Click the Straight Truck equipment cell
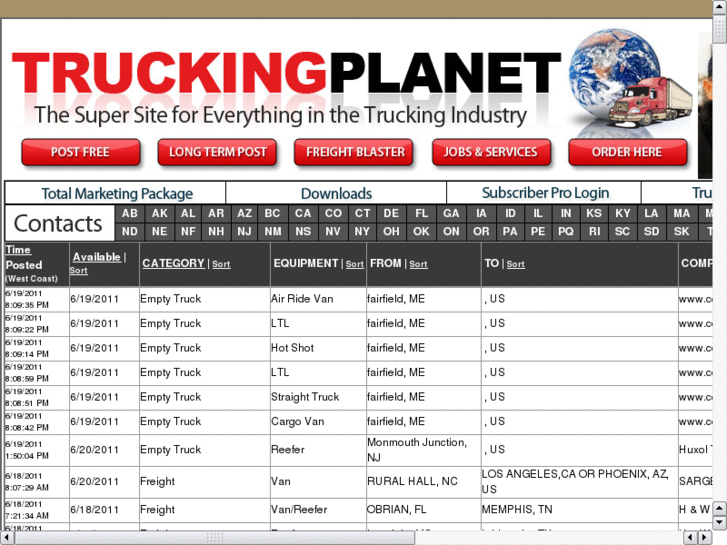This screenshot has width=727, height=545. (x=318, y=398)
